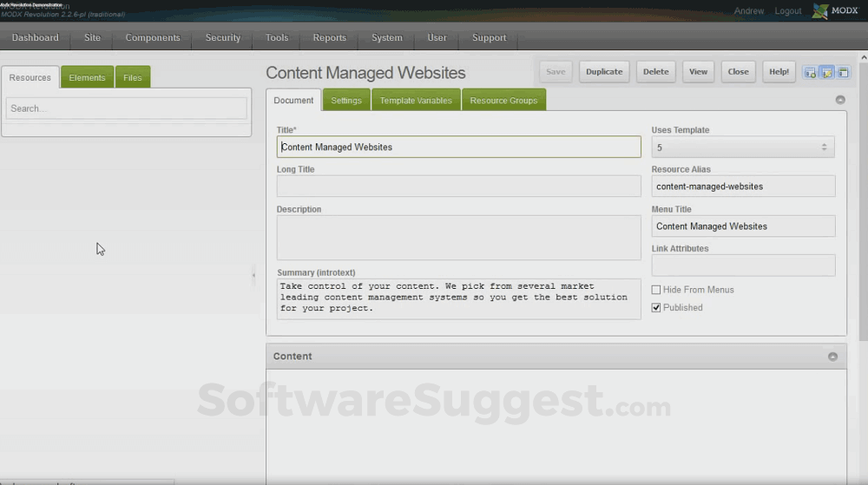Open the Template Variables tab
Screen dimensions: 868x485
click(416, 100)
